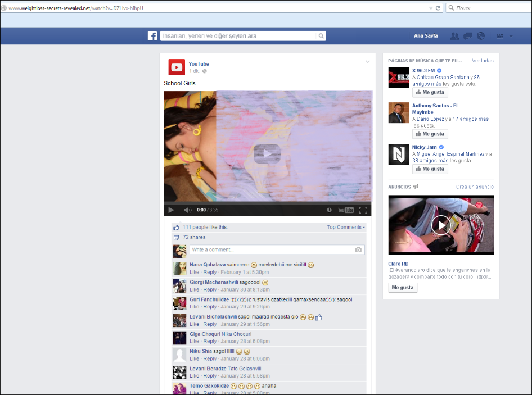Open Claro RD advertiser link
The image size is (532, 395).
click(x=398, y=264)
